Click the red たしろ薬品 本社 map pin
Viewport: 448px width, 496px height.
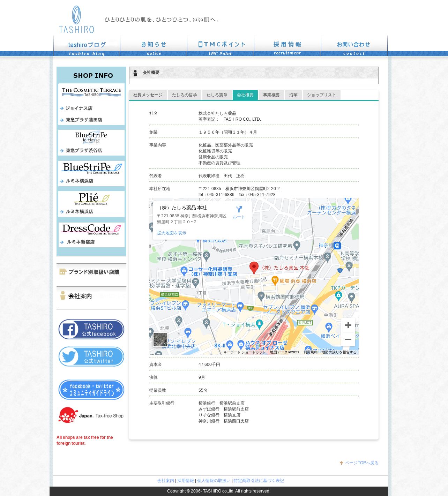click(254, 268)
